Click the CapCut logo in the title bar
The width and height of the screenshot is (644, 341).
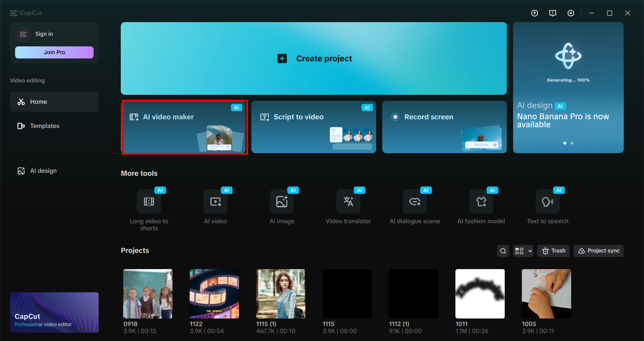(26, 13)
